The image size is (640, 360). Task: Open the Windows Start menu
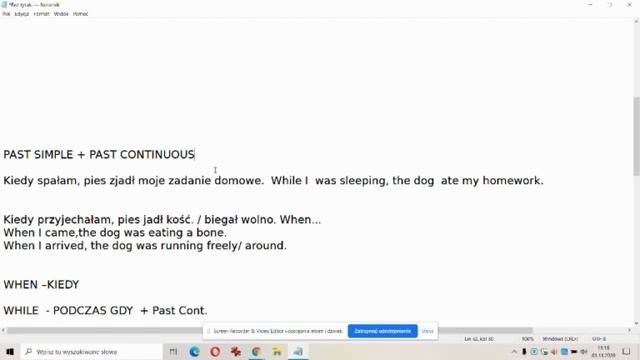10,351
